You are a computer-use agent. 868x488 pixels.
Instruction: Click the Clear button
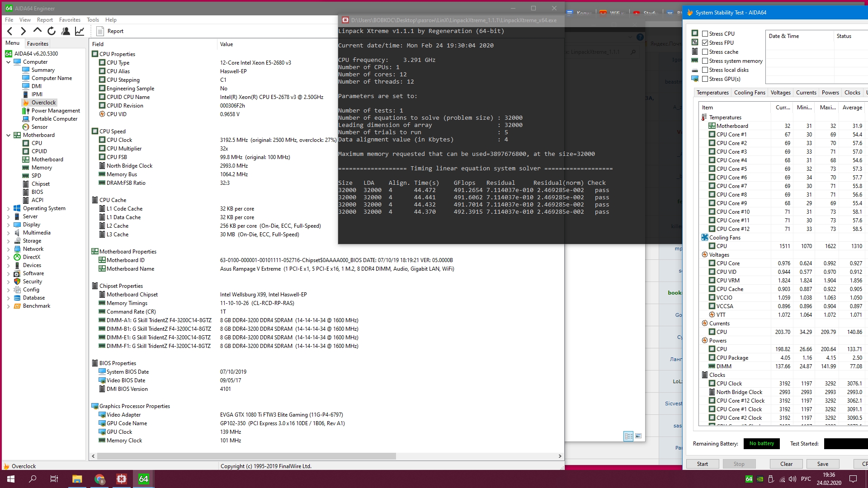786,464
